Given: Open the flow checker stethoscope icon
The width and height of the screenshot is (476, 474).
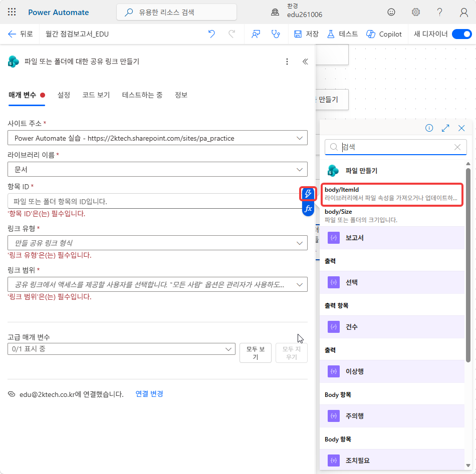Looking at the screenshot, I should [x=276, y=34].
